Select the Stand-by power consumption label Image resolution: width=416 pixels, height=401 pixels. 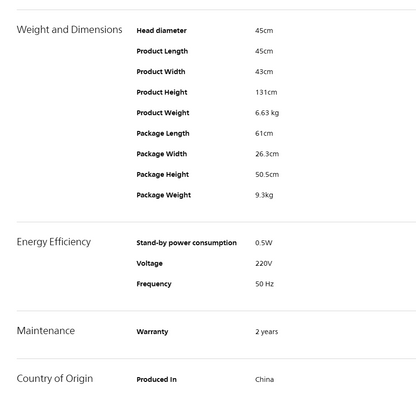coord(186,243)
